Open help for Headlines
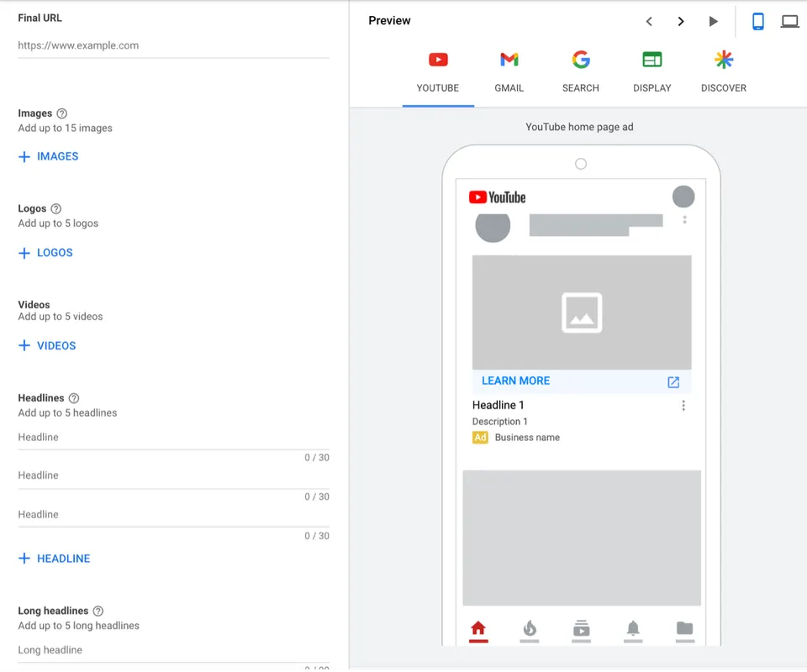Viewport: 807px width, 672px height. tap(74, 398)
